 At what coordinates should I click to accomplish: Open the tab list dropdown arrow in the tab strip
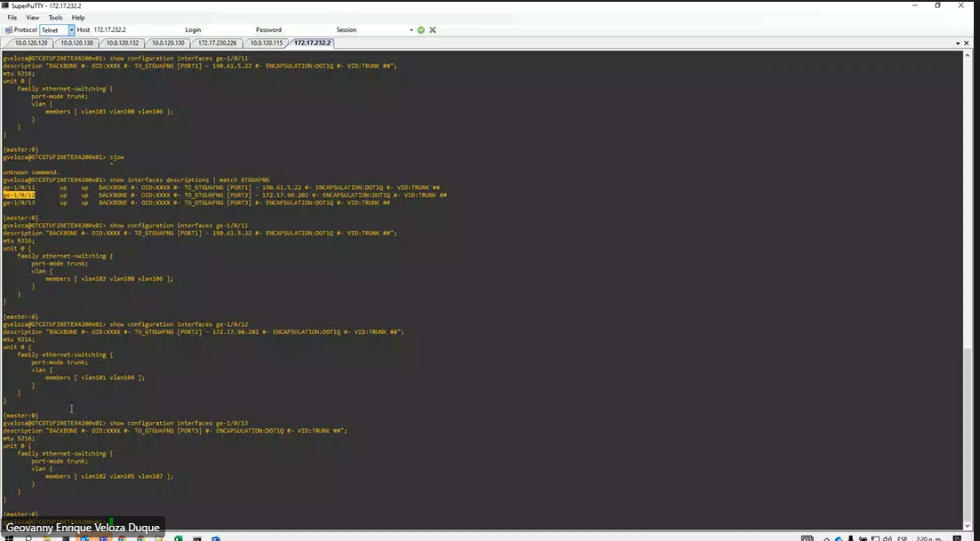click(x=957, y=43)
